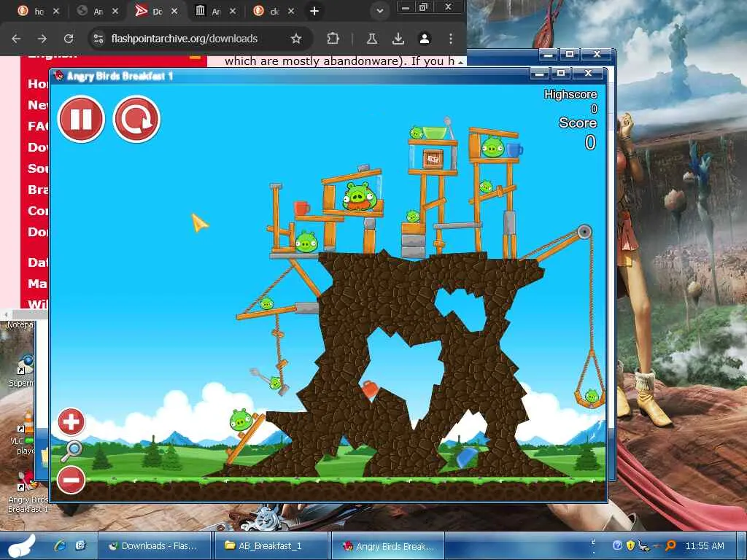747x560 pixels.
Task: Open the Angry Birds Breakfast 1 desktop shortcut
Action: pos(28,491)
